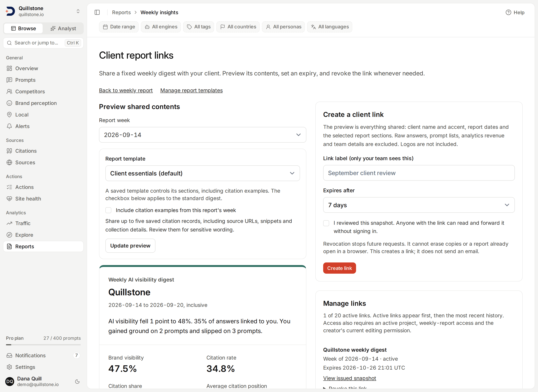Check the 'I reviewed this snapshot' checkbox
The image size is (538, 392).
[x=326, y=223]
